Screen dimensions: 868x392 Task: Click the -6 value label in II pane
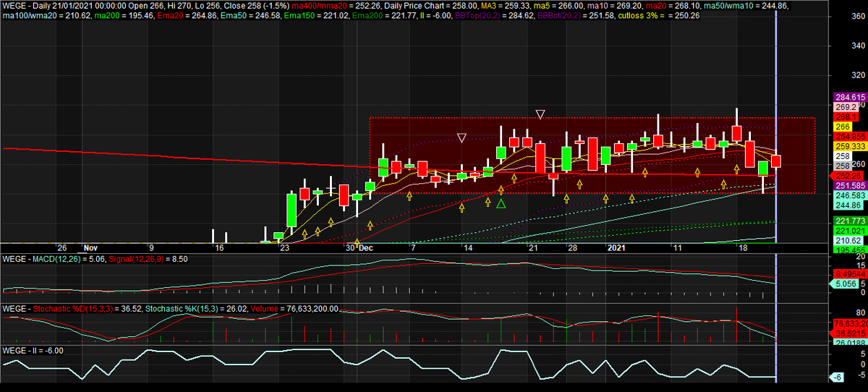click(836, 378)
